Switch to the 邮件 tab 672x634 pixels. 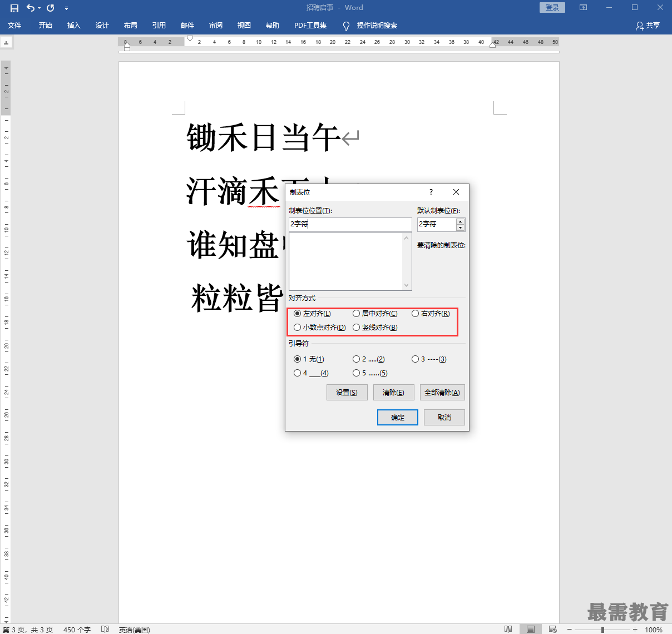pyautogui.click(x=187, y=26)
